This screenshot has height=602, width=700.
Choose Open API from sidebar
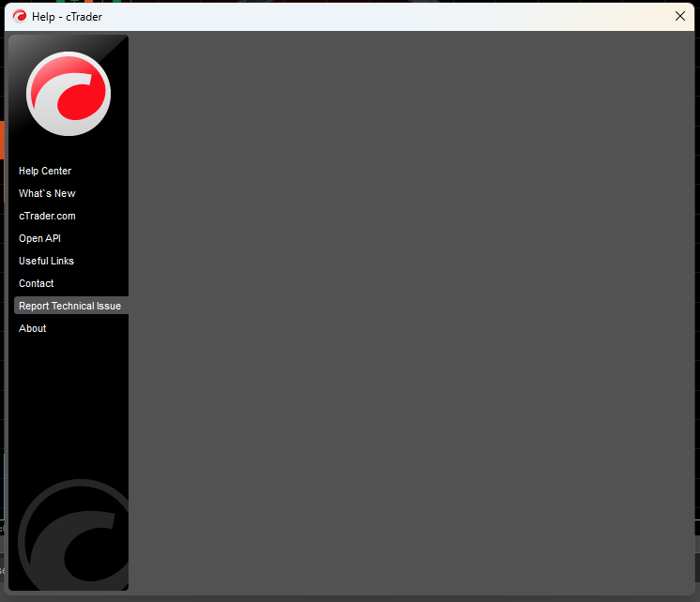point(39,238)
